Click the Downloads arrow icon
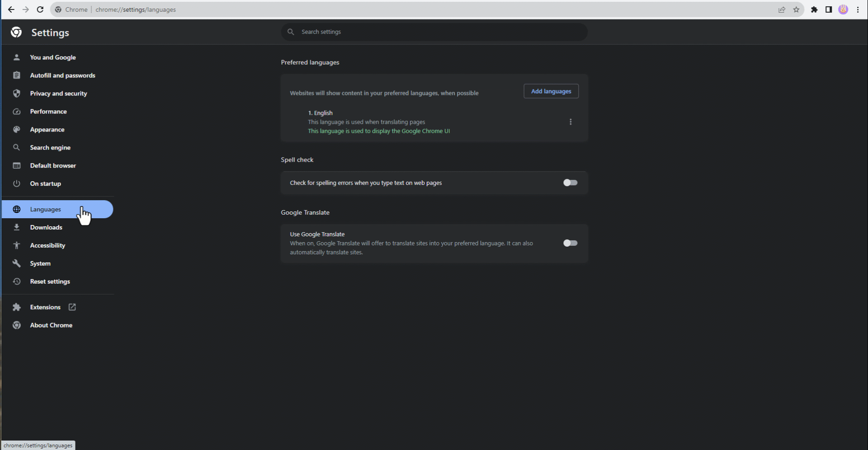The image size is (868, 450). pos(17,227)
